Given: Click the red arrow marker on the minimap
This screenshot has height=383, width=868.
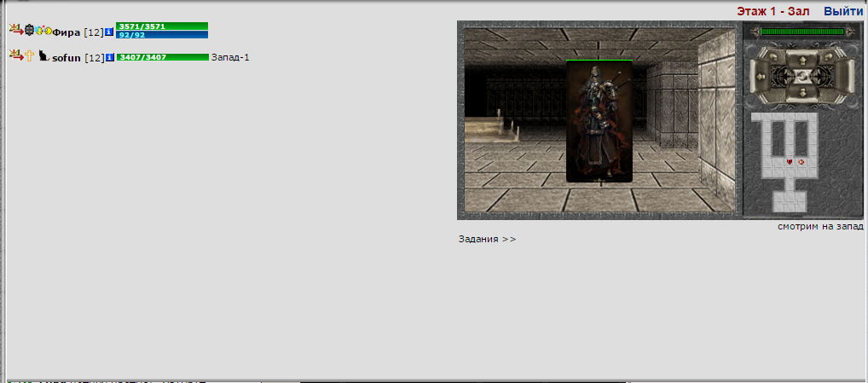Looking at the screenshot, I should (x=801, y=162).
